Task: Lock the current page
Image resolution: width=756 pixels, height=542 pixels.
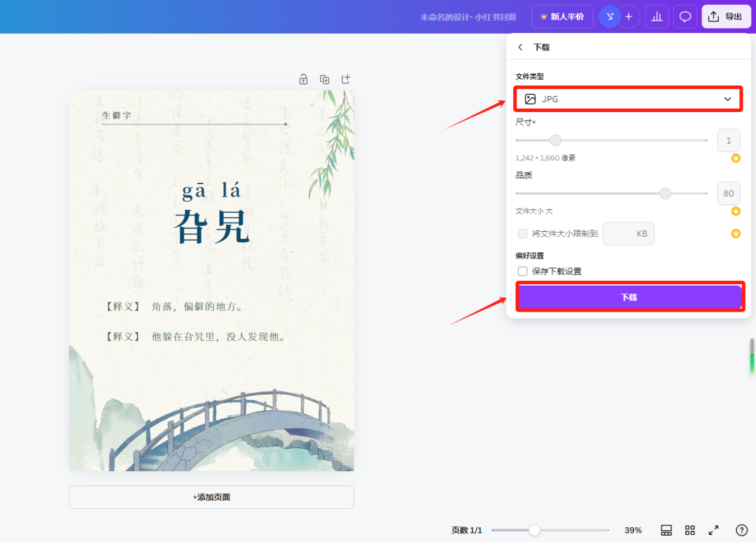Action: 303,79
